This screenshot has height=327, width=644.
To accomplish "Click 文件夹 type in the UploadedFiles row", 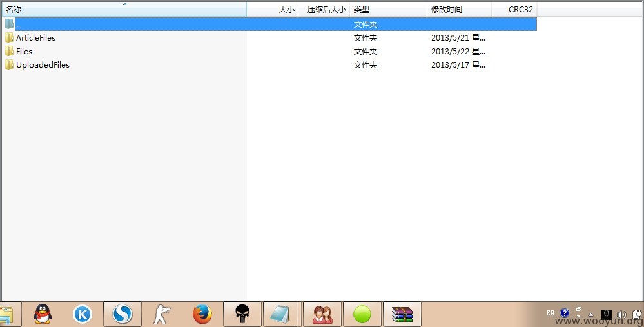I will (x=366, y=65).
